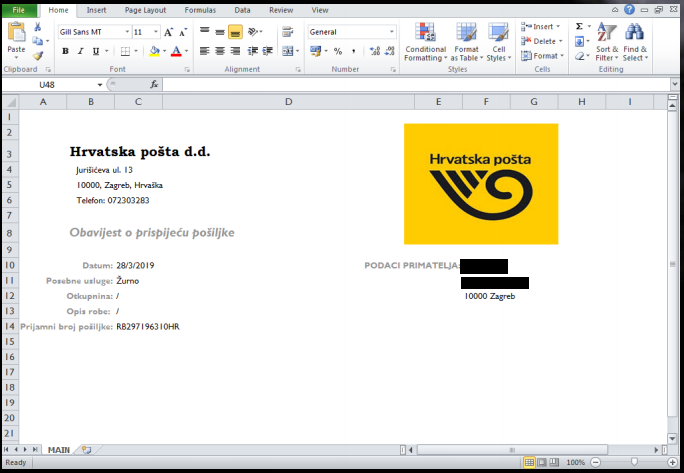Open Excel Help question mark
The image size is (684, 473).
coord(629,10)
